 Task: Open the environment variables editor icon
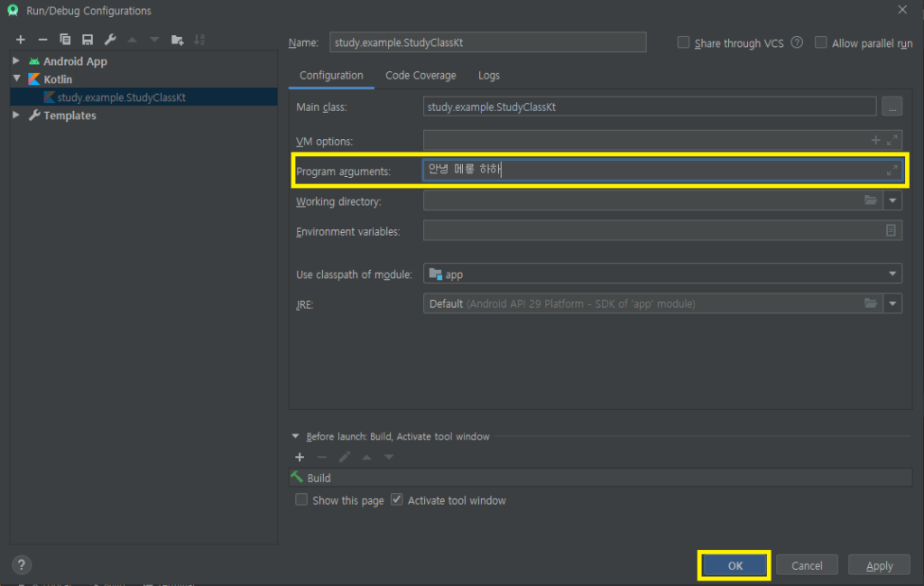[891, 231]
